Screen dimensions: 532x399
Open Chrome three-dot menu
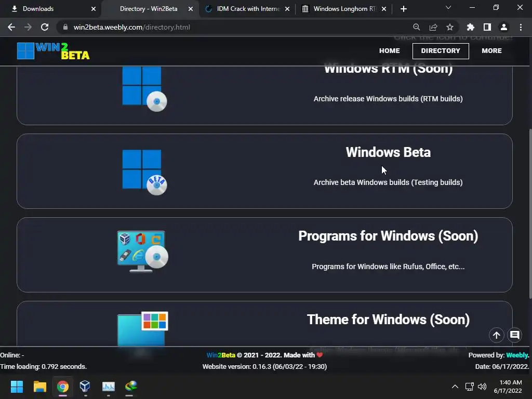[521, 27]
